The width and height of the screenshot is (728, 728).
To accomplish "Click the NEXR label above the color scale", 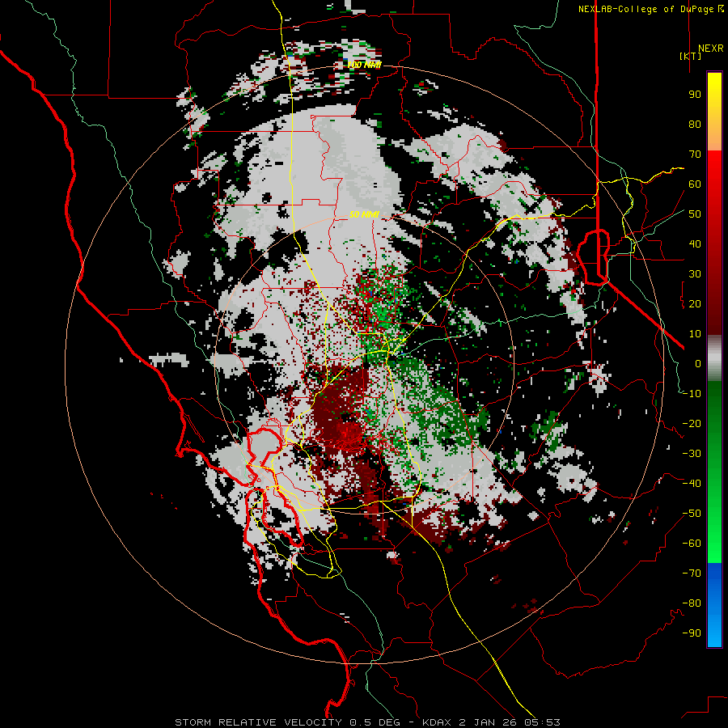I will click(x=710, y=49).
